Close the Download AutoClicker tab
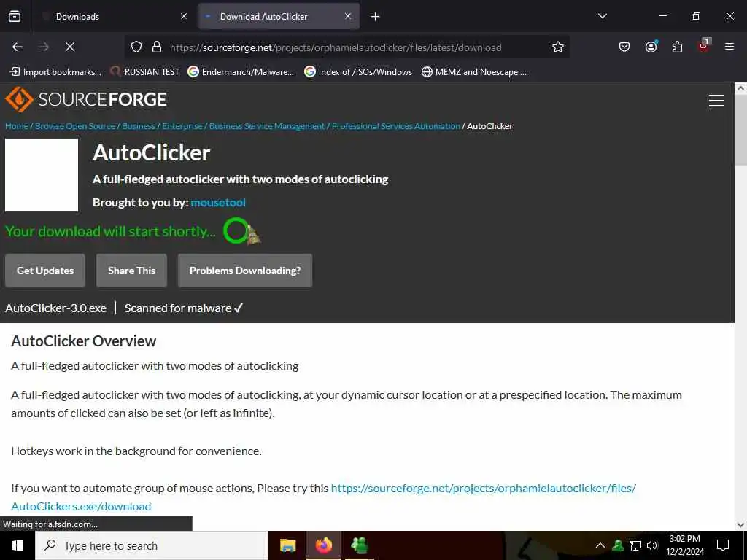The height and width of the screenshot is (560, 747). [x=348, y=16]
